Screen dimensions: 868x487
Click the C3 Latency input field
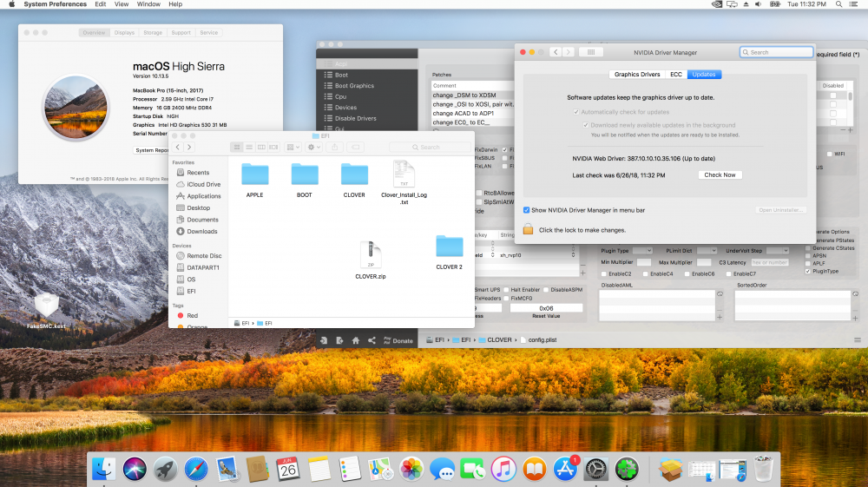tap(769, 262)
